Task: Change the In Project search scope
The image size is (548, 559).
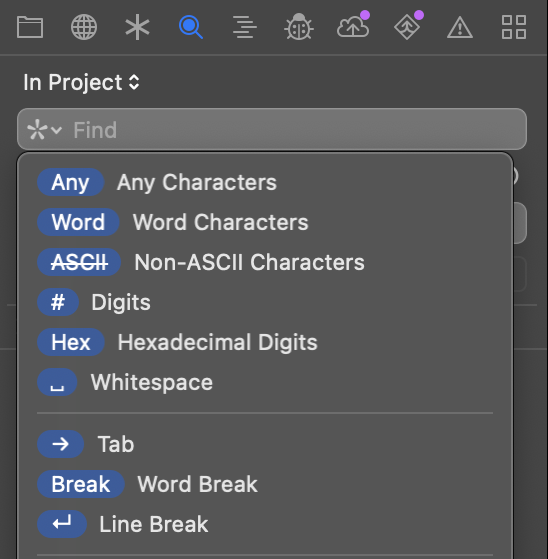Action: click(81, 82)
